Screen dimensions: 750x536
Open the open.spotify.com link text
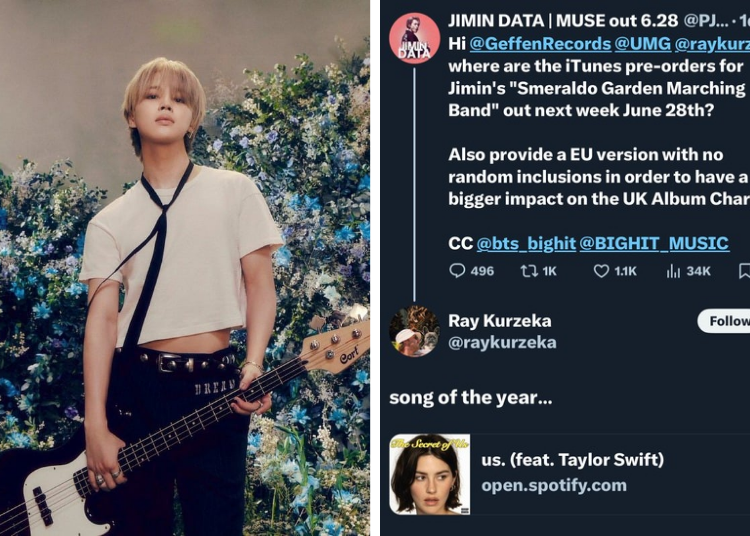554,485
